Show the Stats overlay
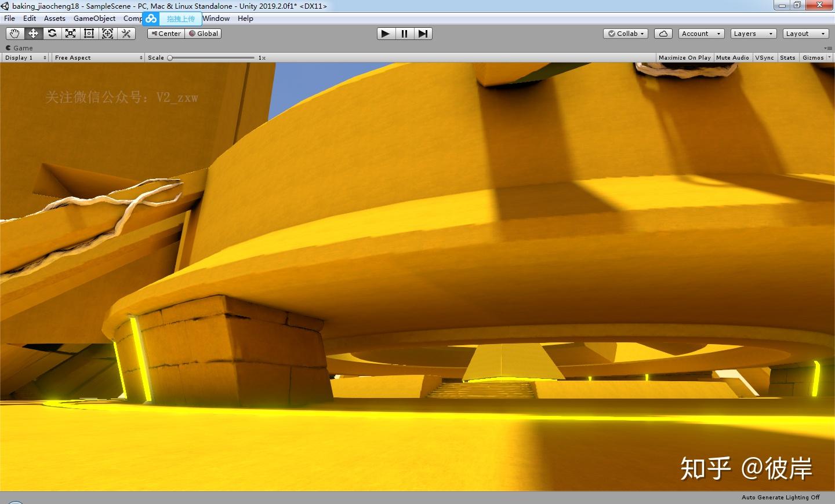Screen dimensions: 835x504 pyautogui.click(x=787, y=58)
